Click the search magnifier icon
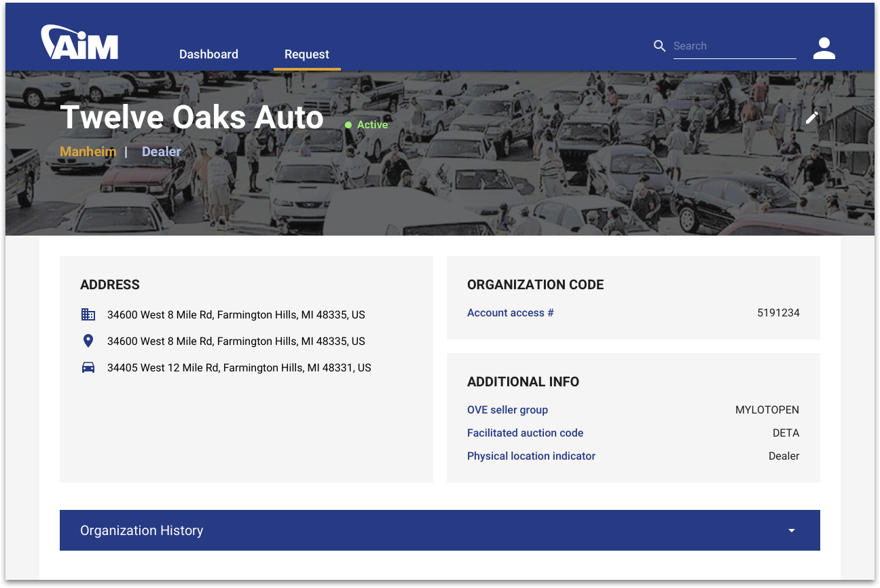880x588 pixels. pos(659,46)
